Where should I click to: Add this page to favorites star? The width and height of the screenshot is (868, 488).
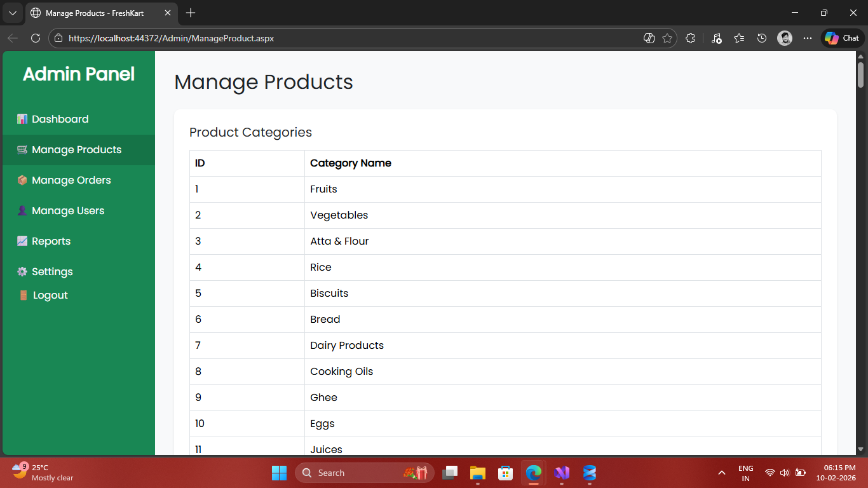point(667,38)
